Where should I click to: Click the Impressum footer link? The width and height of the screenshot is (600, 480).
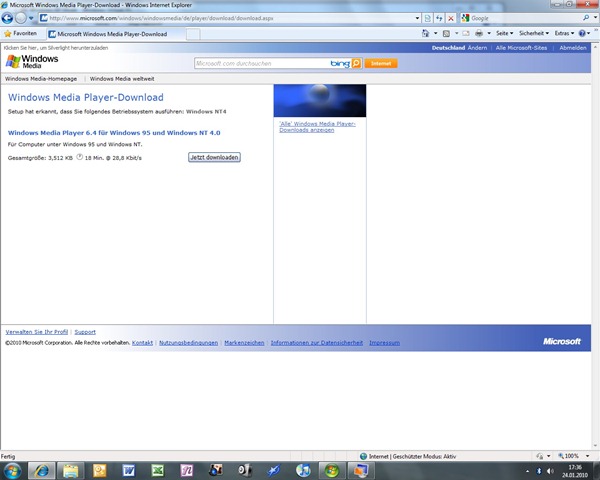pos(385,343)
